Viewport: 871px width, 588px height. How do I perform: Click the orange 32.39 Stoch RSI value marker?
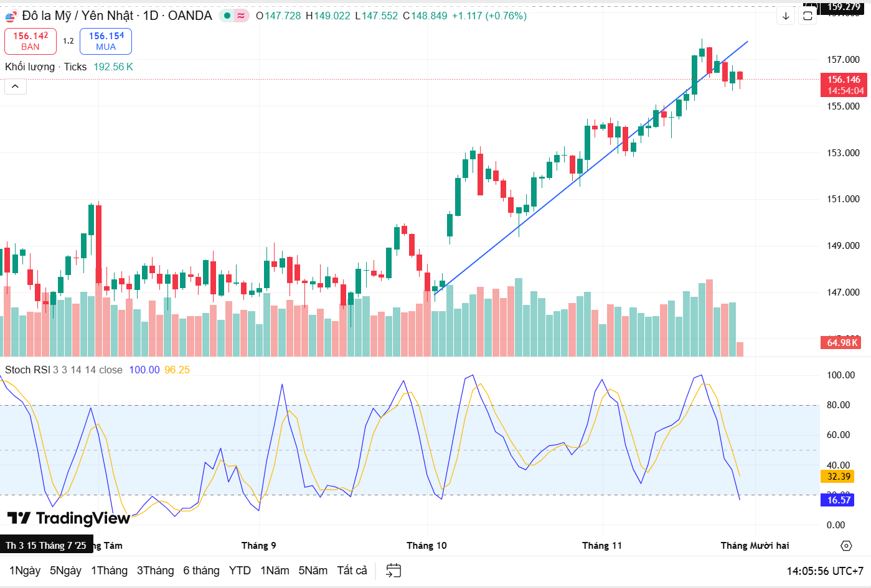(x=839, y=476)
